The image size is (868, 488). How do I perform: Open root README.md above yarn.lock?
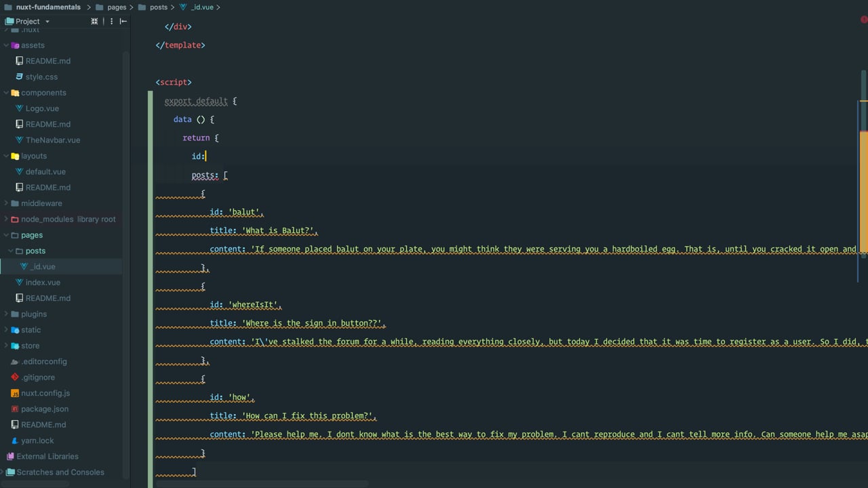43,425
